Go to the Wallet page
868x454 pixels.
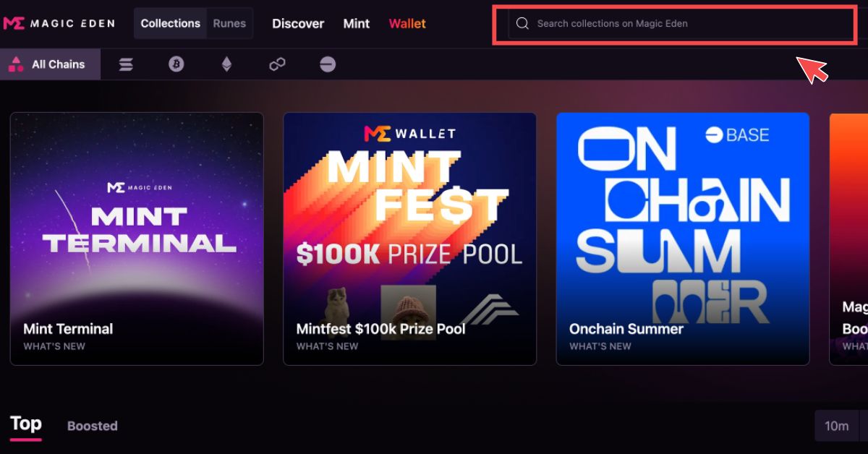pos(407,24)
